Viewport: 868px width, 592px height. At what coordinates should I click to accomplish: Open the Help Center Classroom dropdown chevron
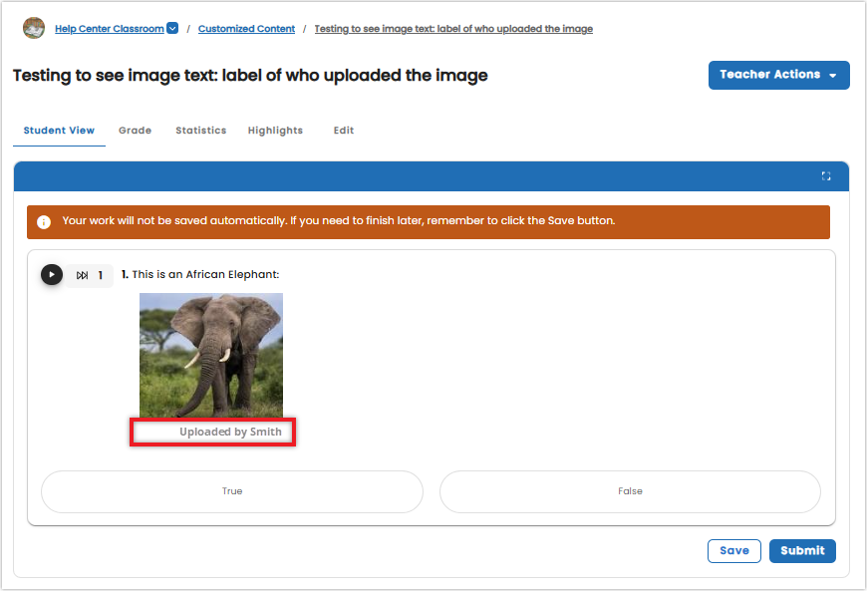[172, 28]
